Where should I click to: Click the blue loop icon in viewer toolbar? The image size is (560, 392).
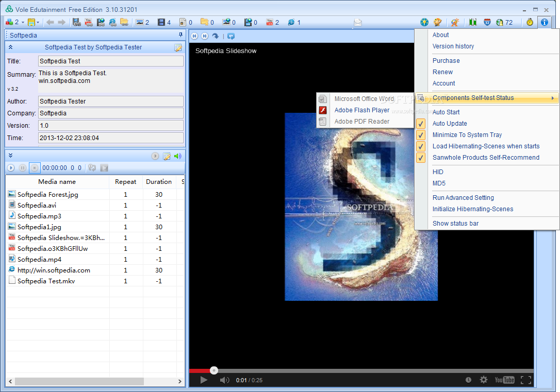pyautogui.click(x=231, y=36)
